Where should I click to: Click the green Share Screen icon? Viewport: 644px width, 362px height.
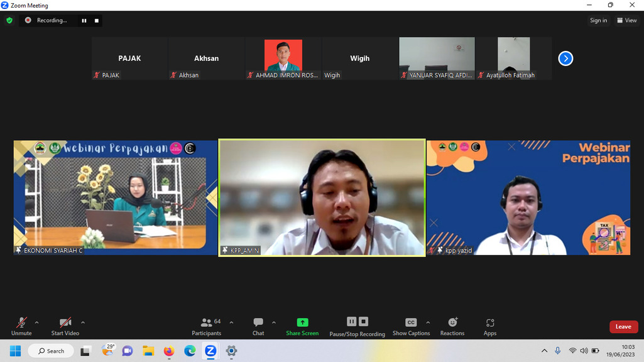[x=302, y=322]
